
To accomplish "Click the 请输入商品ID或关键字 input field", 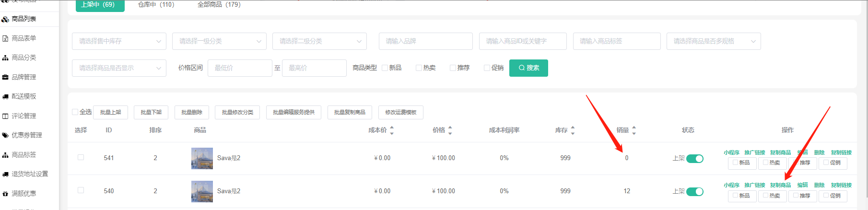I will (x=522, y=41).
